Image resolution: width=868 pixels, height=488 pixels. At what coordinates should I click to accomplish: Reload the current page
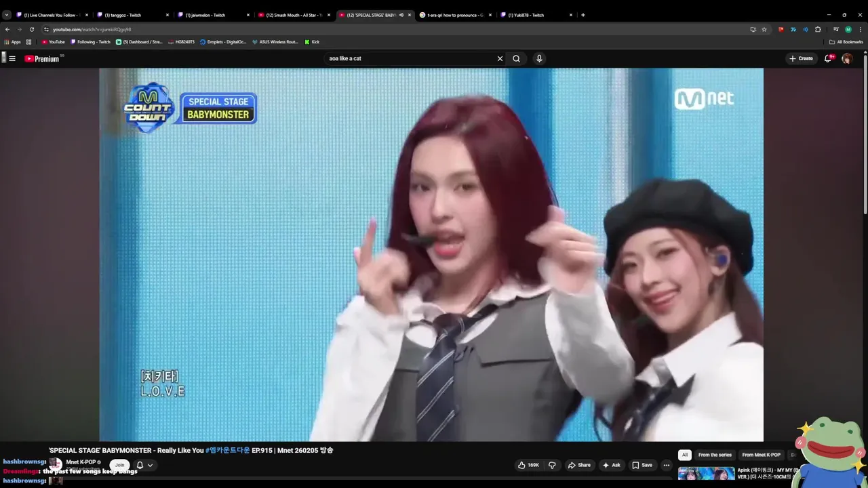(31, 29)
